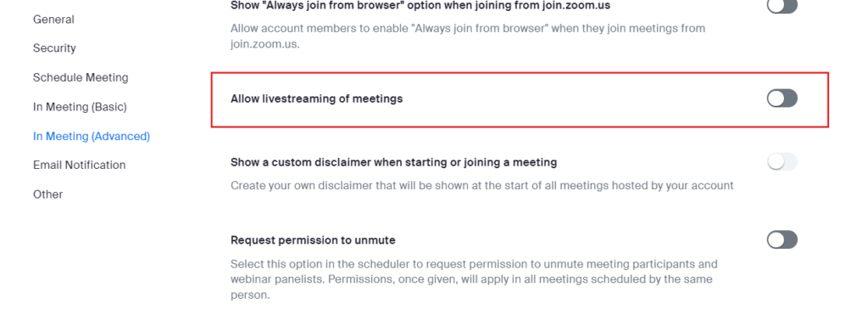Open the General settings section
Viewport: 868px width, 326px height.
pyautogui.click(x=53, y=20)
